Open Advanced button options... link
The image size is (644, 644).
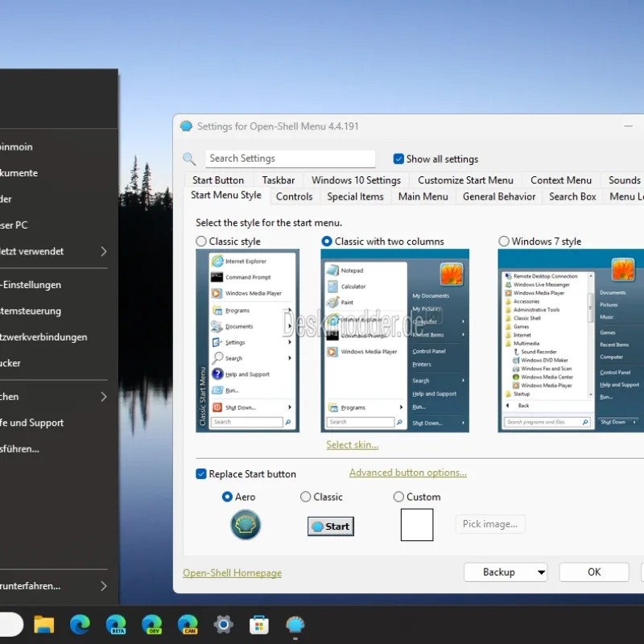point(408,473)
